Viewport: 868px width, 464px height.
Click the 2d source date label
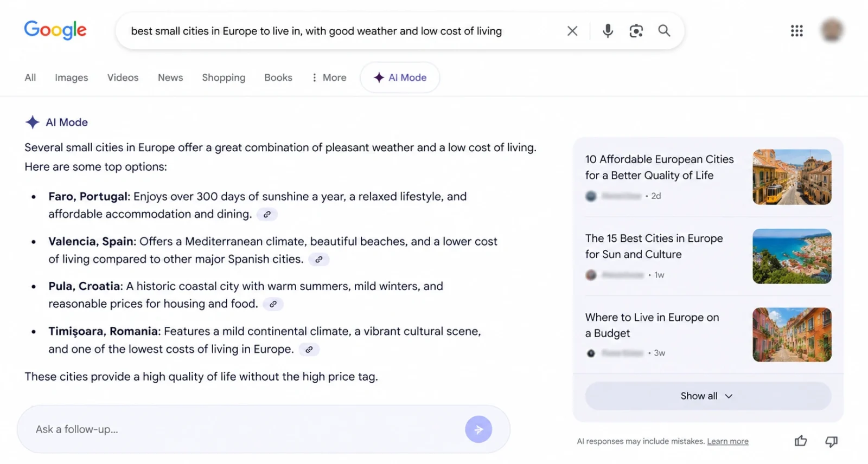click(656, 196)
